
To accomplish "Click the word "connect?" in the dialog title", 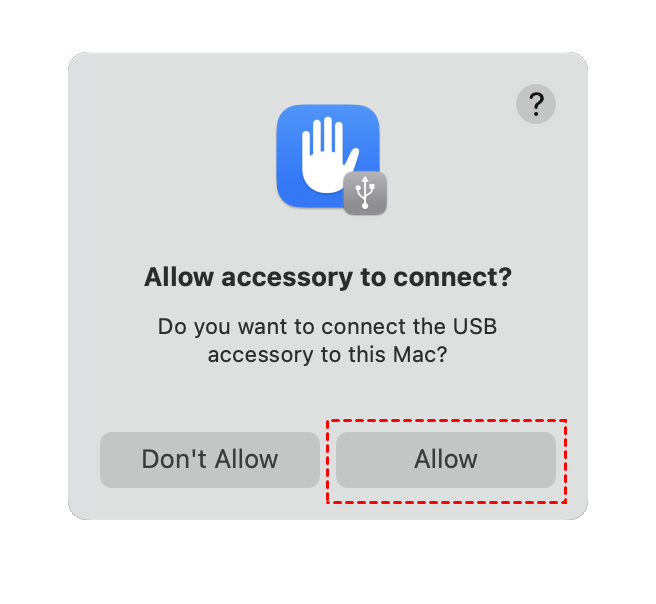I will click(452, 277).
